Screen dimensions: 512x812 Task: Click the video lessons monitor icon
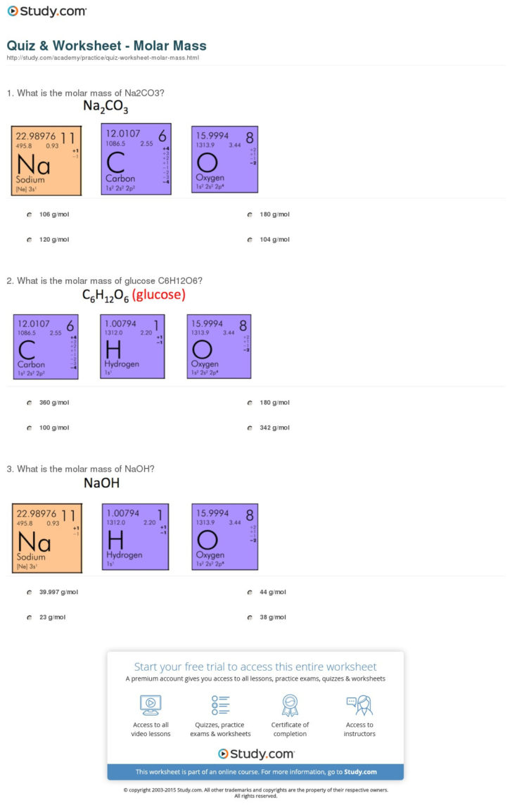click(151, 704)
